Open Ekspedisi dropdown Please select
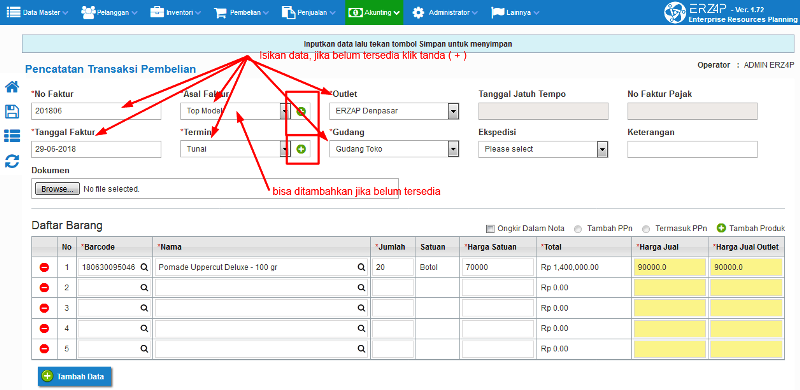 click(x=543, y=149)
